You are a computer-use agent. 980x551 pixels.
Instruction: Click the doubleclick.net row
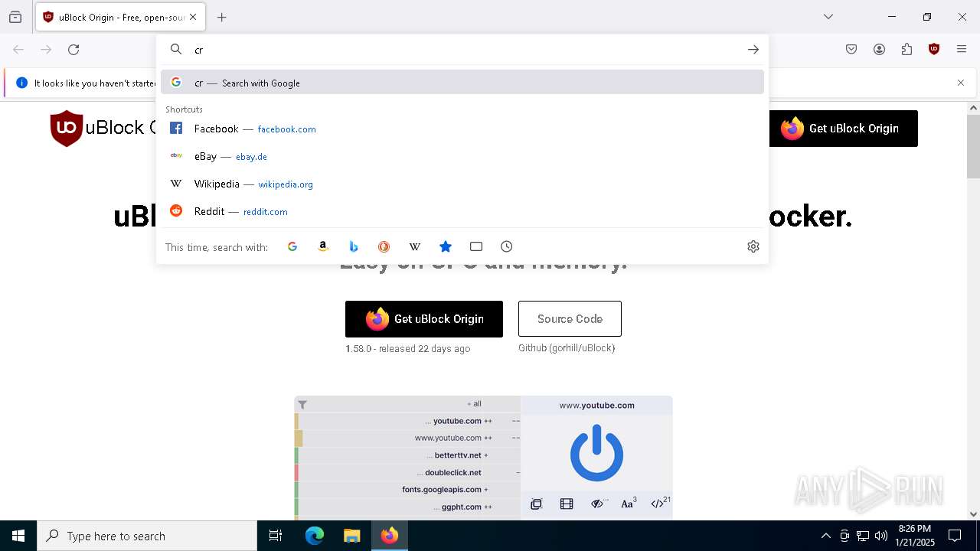[407, 472]
